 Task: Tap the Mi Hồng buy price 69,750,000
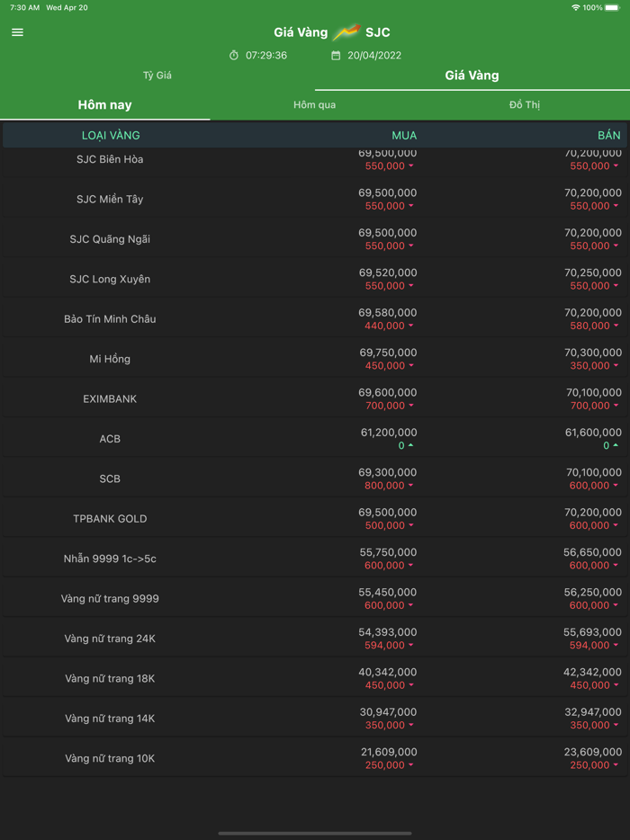[388, 353]
